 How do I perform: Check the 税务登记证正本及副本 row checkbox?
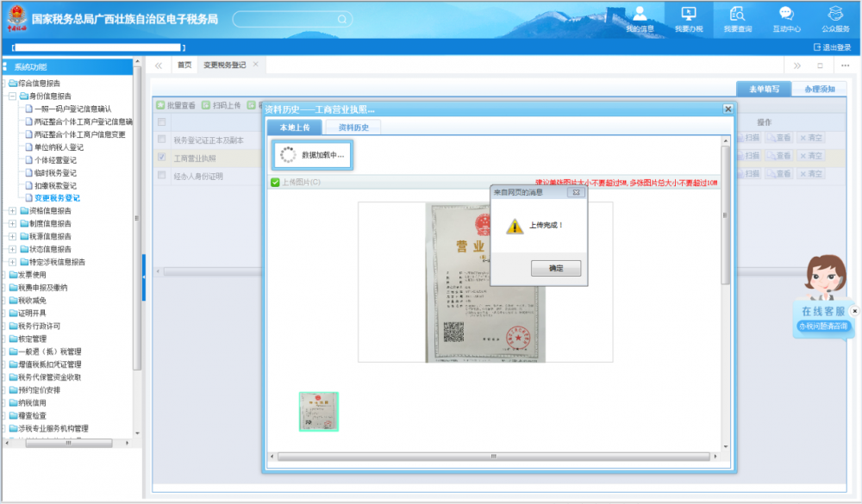(x=161, y=140)
